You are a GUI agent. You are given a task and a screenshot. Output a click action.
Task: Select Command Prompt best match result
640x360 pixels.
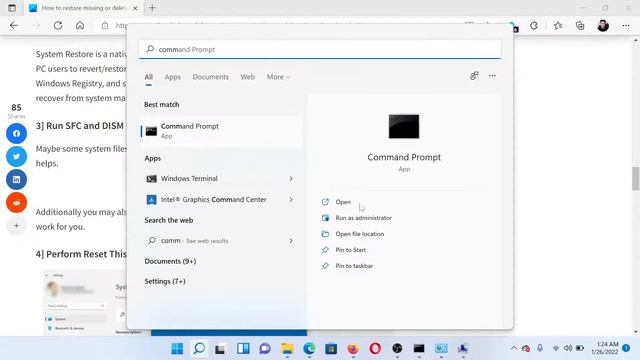click(222, 131)
